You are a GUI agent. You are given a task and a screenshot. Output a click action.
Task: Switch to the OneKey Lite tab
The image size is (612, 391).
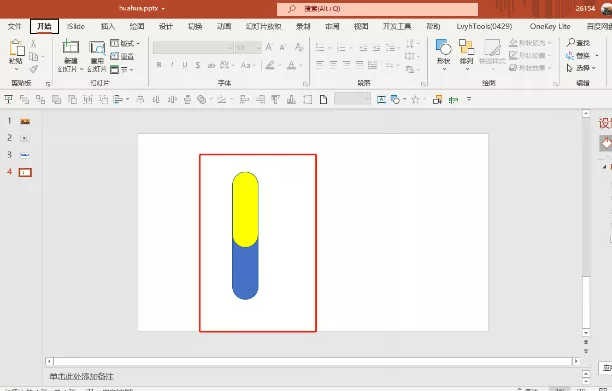(x=550, y=27)
